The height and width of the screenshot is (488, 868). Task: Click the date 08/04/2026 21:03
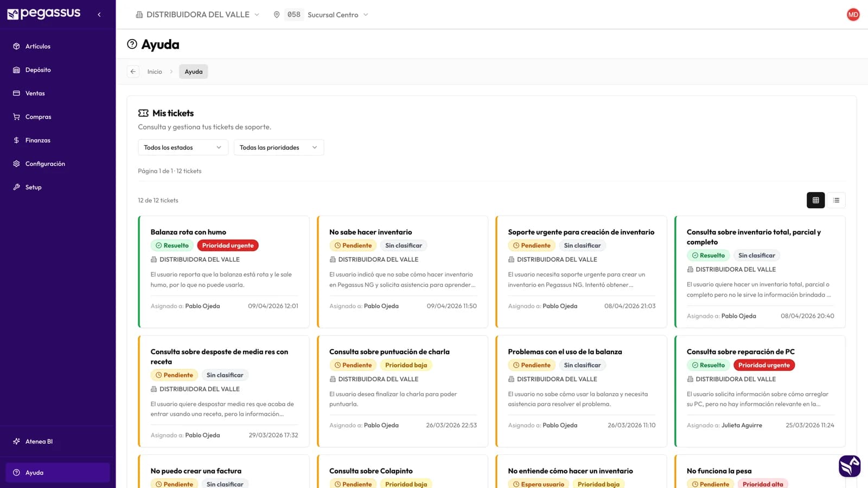click(630, 306)
